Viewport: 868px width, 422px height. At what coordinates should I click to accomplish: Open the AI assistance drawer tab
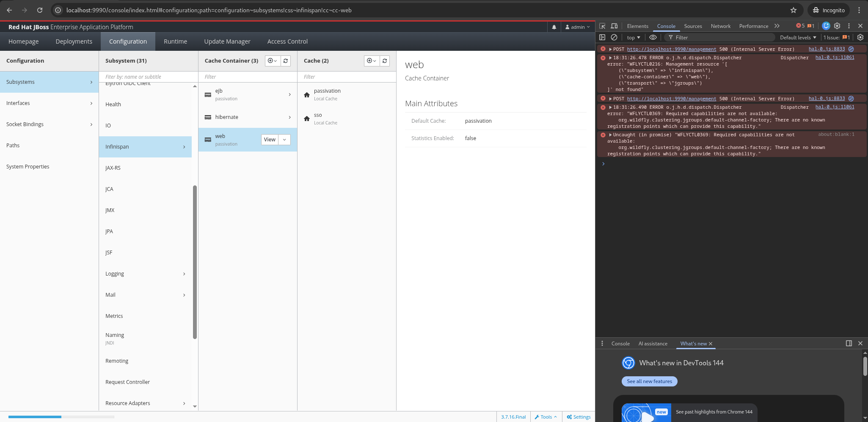(653, 344)
